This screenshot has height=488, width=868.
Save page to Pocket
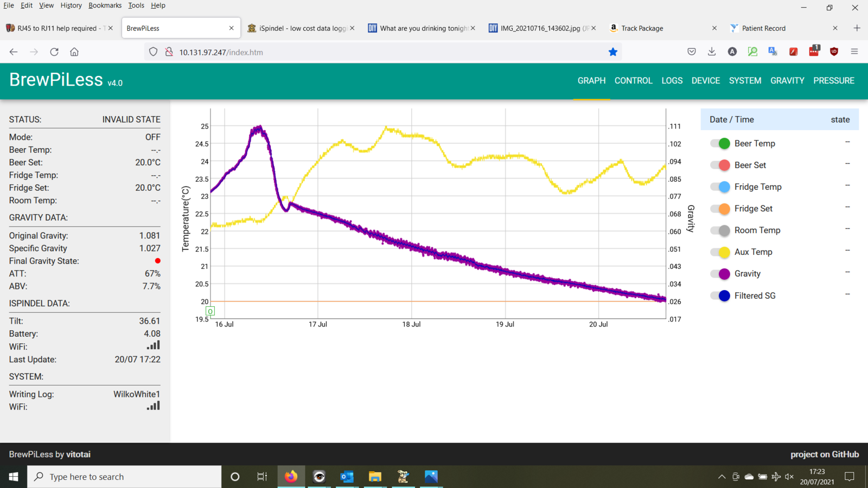click(691, 52)
